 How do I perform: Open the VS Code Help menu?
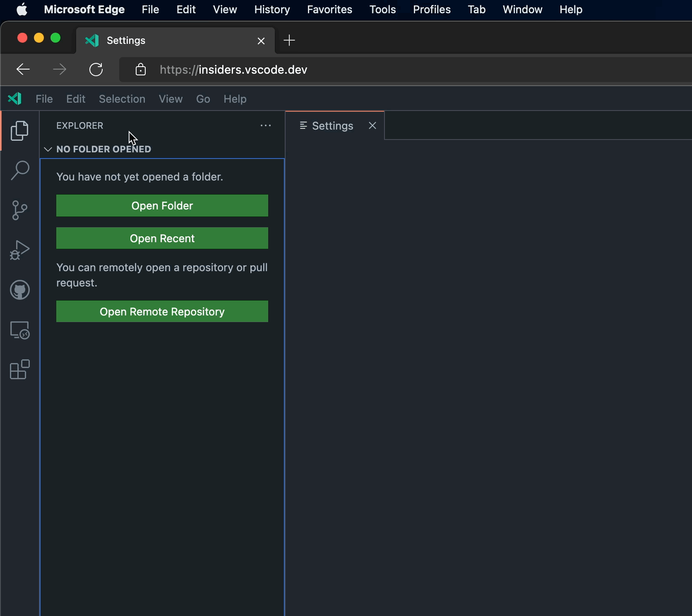(235, 99)
